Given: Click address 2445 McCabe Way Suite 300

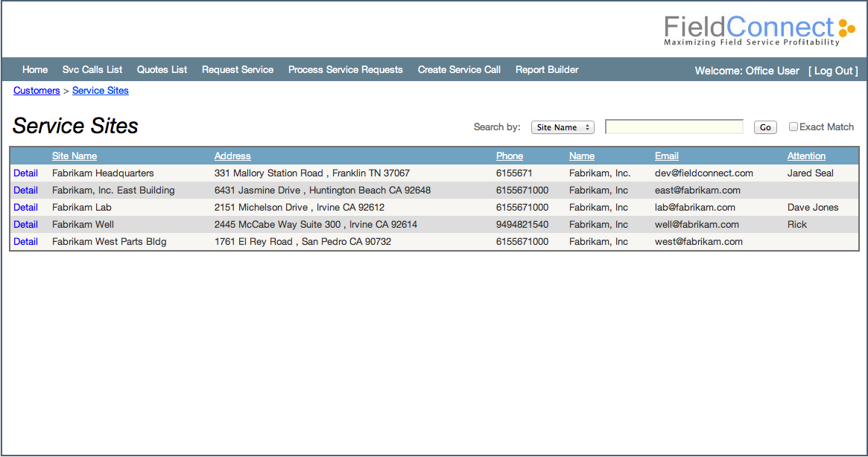Looking at the screenshot, I should (x=316, y=225).
